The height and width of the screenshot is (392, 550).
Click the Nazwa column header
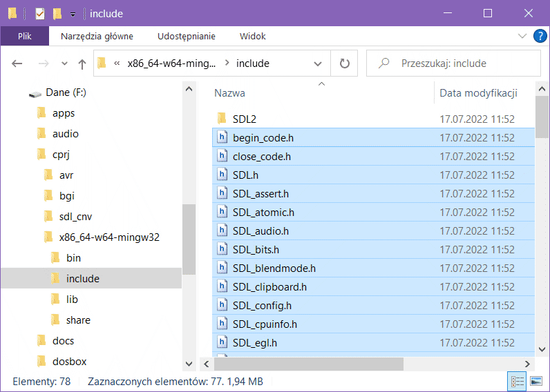229,93
